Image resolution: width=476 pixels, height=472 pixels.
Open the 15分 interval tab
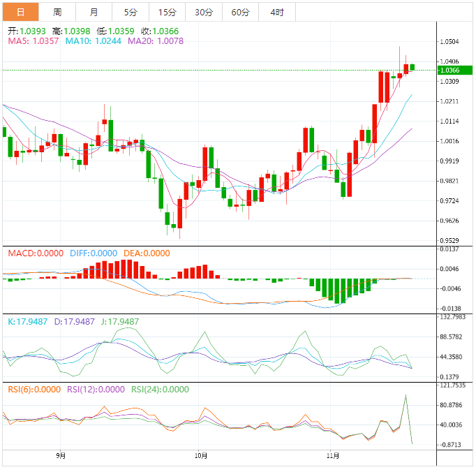point(167,12)
